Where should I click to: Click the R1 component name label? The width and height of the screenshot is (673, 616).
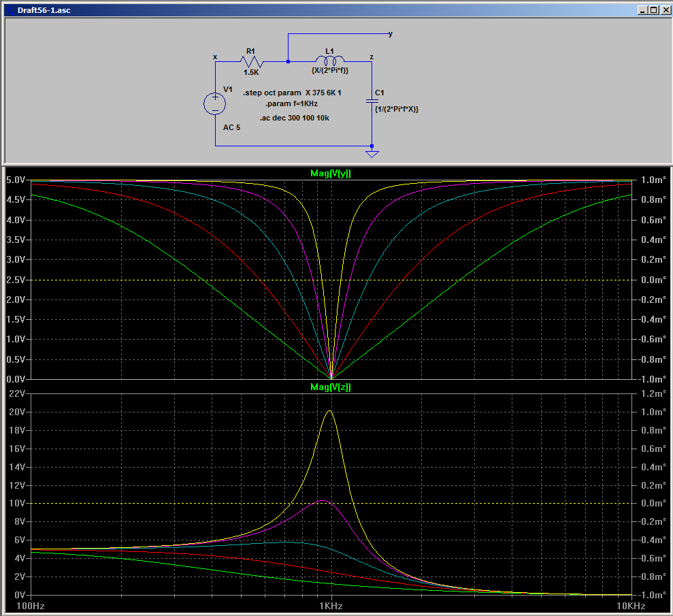250,51
